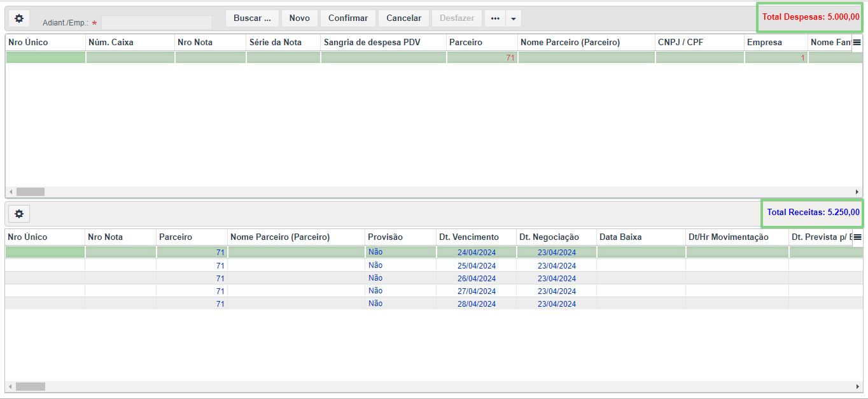Image resolution: width=868 pixels, height=399 pixels.
Task: Sort by Data Baixa column header
Action: click(641, 237)
